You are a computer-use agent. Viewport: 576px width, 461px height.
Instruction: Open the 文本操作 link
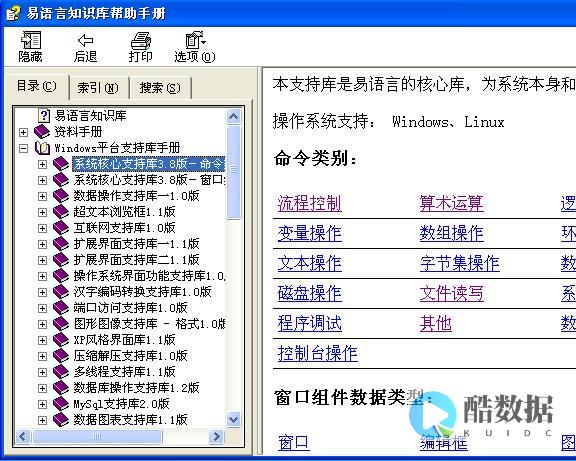click(309, 263)
